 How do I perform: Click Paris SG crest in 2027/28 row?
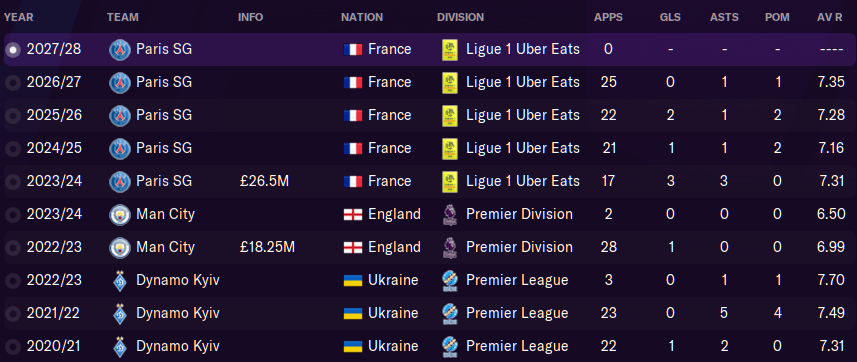coord(120,50)
